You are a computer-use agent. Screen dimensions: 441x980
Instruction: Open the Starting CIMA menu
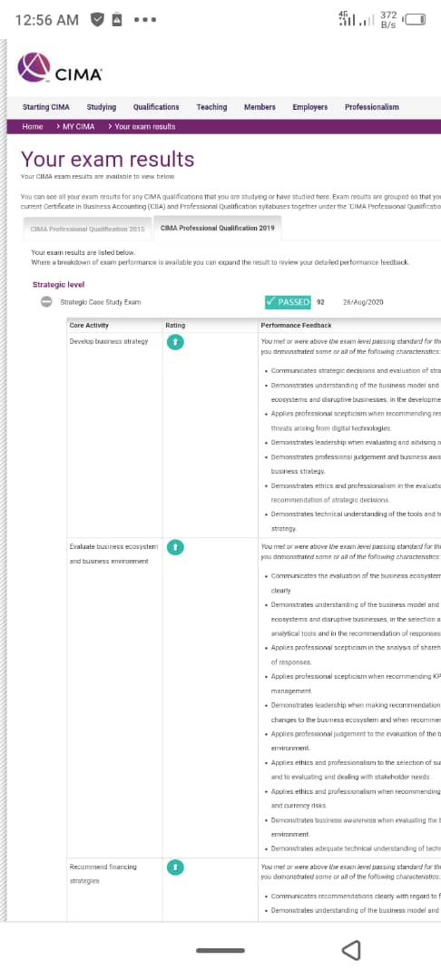(46, 107)
